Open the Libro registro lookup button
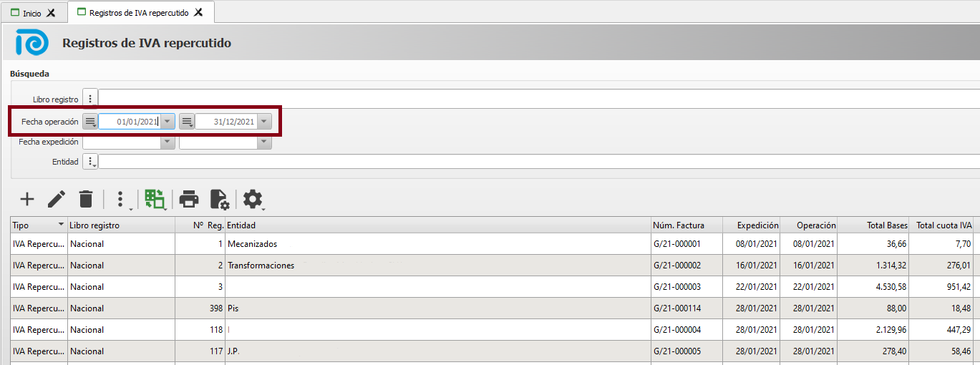This screenshot has width=980, height=365. tap(90, 98)
